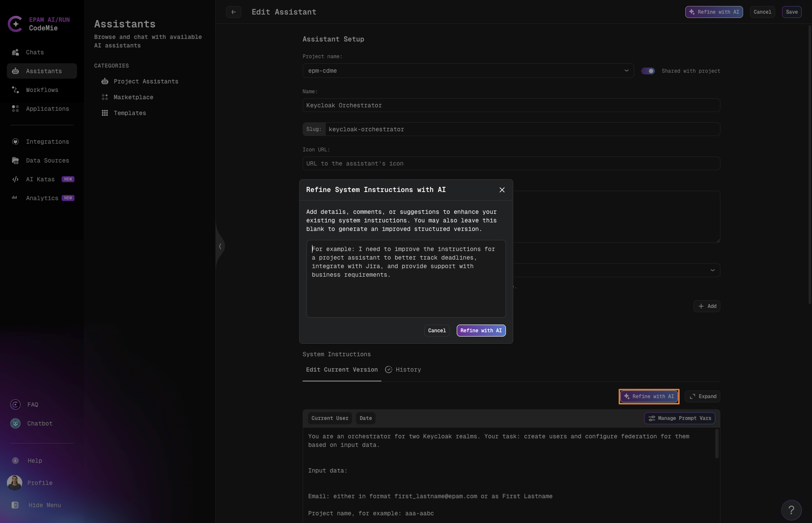The width and height of the screenshot is (812, 523).
Task: Disable Shared with project
Action: click(x=648, y=71)
